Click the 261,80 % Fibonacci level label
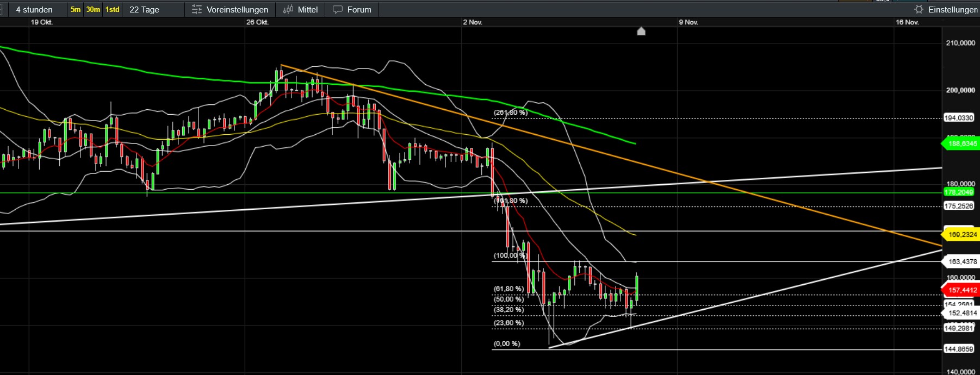Viewport: 980px width, 375px height. pyautogui.click(x=510, y=112)
